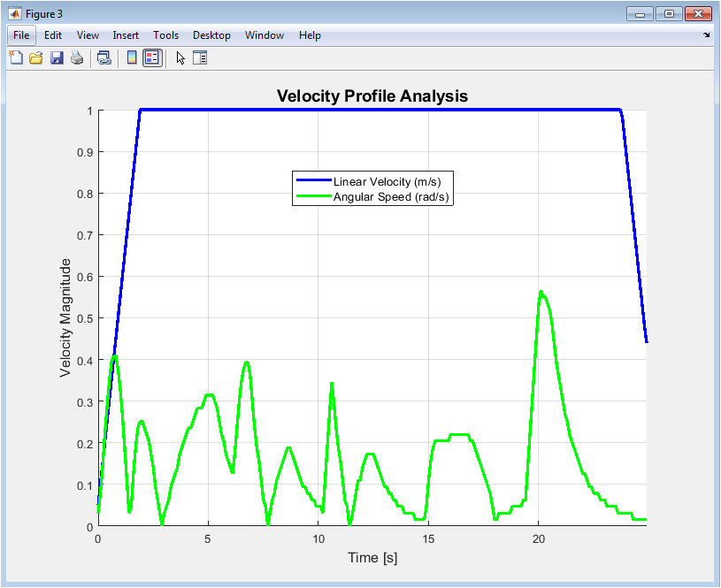Toggle the Insert Colorbar toolbar button
This screenshot has width=721, height=588.
click(x=132, y=58)
